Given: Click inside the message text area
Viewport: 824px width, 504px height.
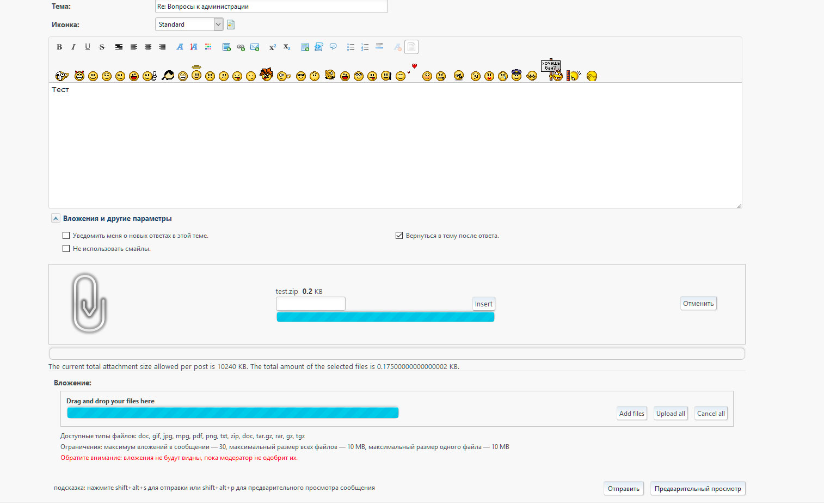Looking at the screenshot, I should coord(395,146).
